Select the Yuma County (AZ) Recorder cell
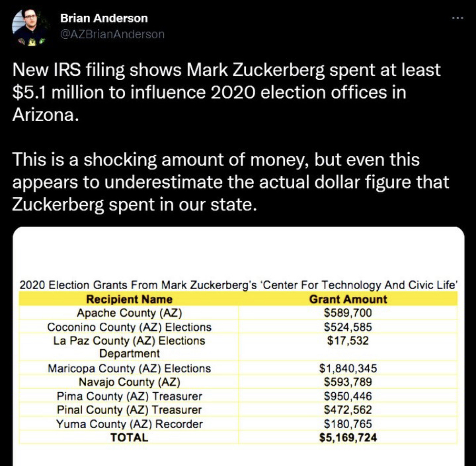Image resolution: width=476 pixels, height=466 pixels. pyautogui.click(x=129, y=424)
